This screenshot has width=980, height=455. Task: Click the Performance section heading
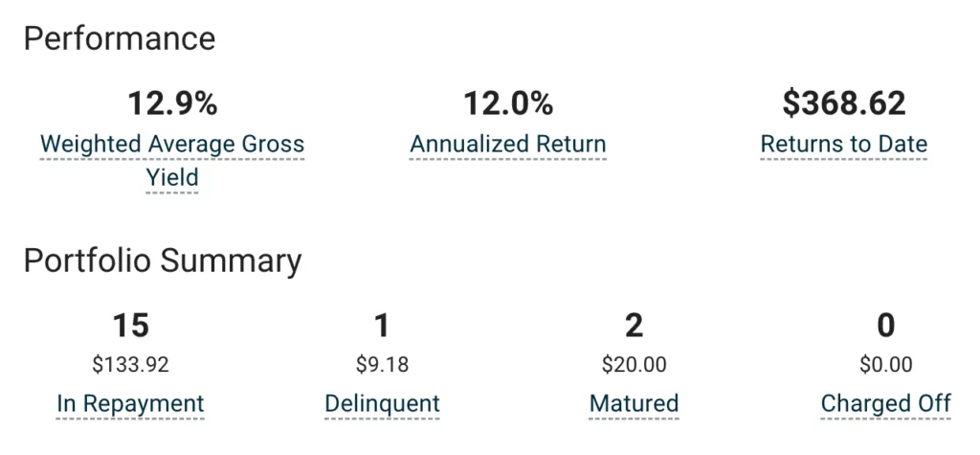coord(120,39)
